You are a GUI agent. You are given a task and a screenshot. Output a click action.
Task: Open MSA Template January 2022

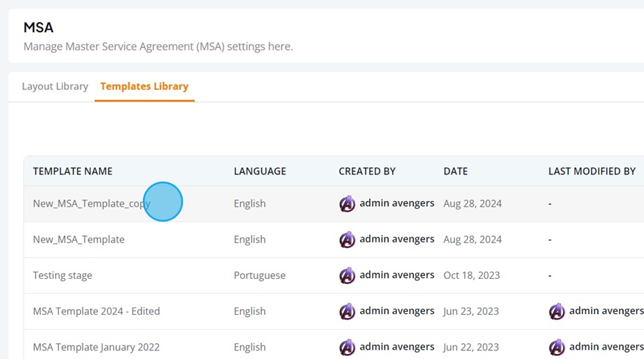click(x=96, y=347)
